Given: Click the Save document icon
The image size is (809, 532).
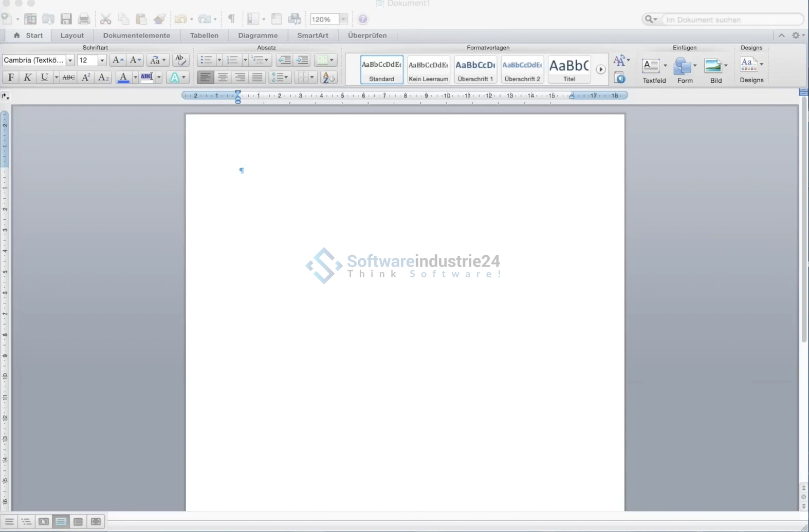Looking at the screenshot, I should 66,20.
